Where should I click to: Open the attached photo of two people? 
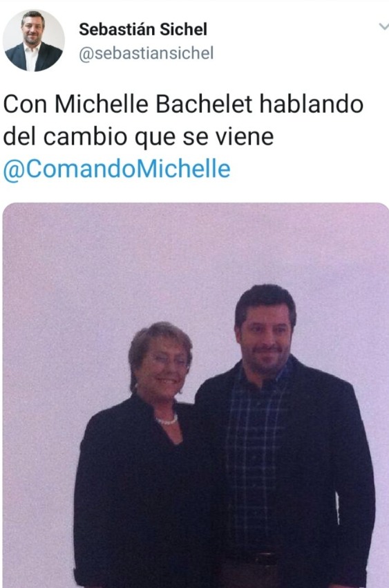196,395
